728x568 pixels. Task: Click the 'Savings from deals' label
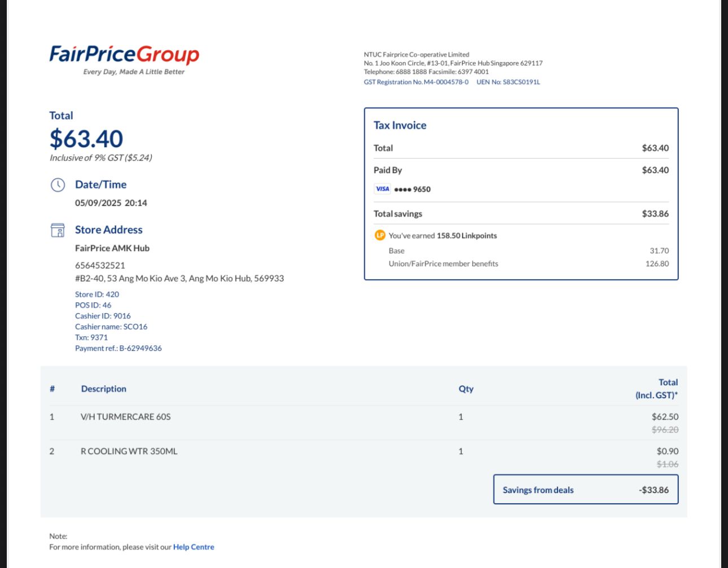coord(538,490)
